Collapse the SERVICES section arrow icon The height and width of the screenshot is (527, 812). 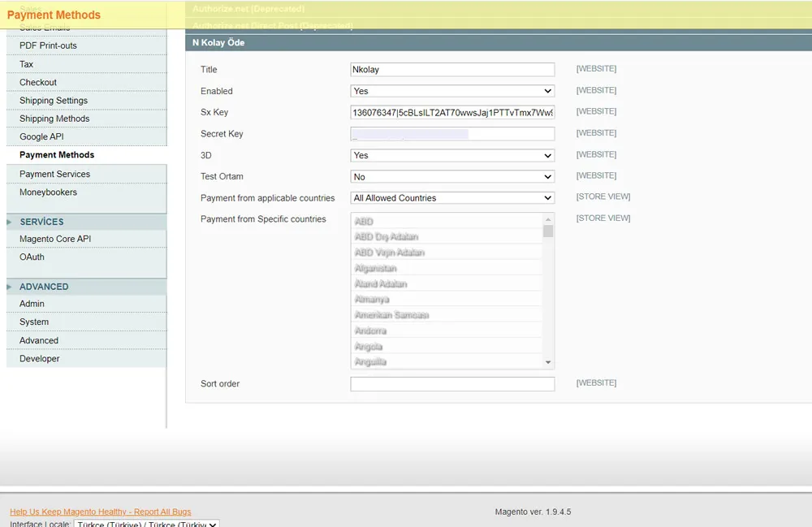pyautogui.click(x=11, y=222)
